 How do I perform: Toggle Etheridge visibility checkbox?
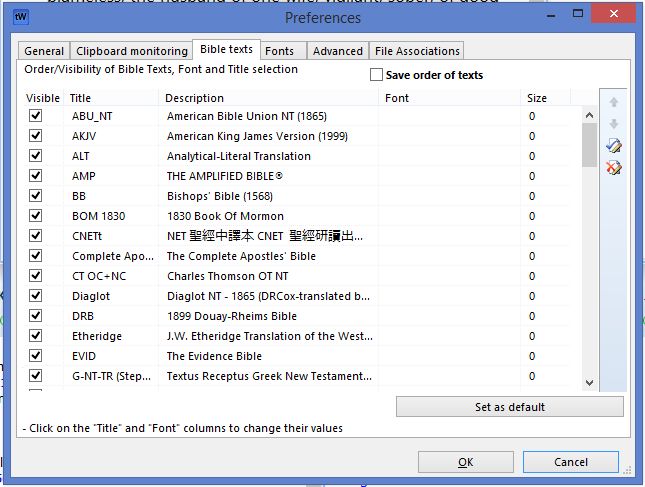pyautogui.click(x=35, y=336)
